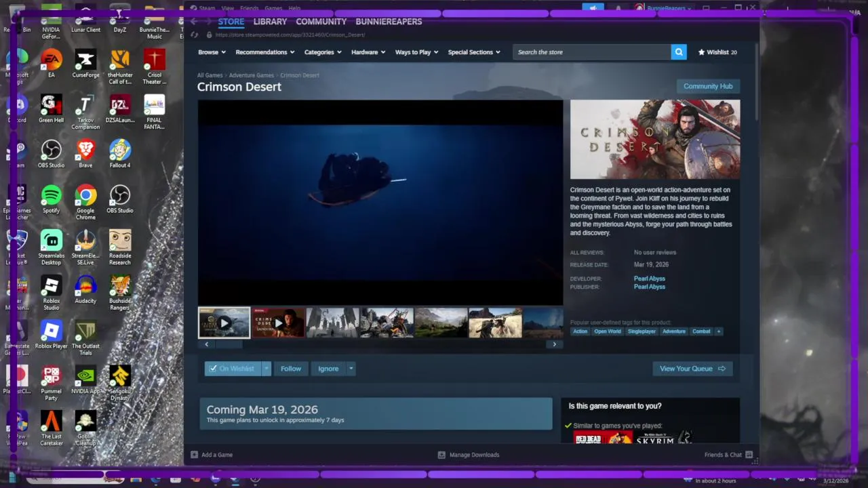This screenshot has width=868, height=488.
Task: Click the left arrow of media strip
Action: (207, 344)
